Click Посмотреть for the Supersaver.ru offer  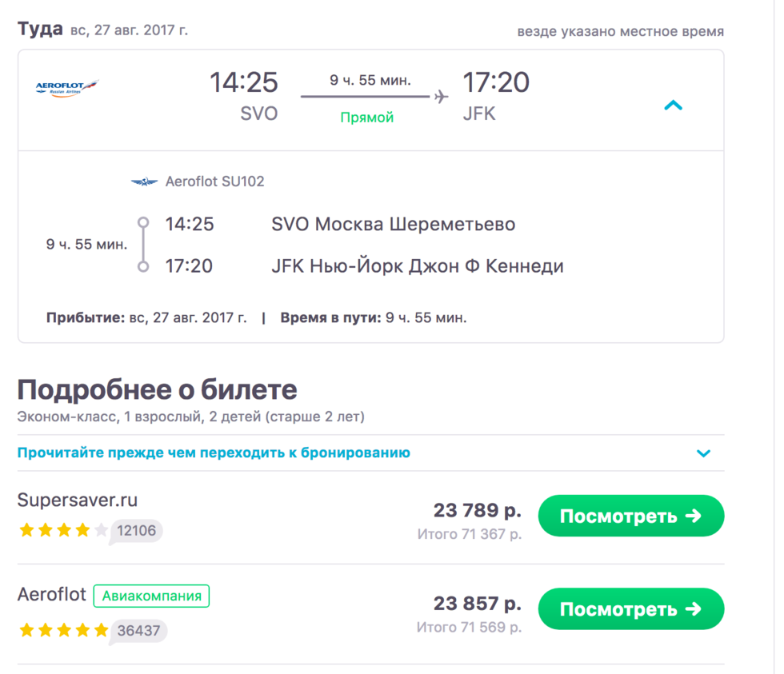pos(631,516)
